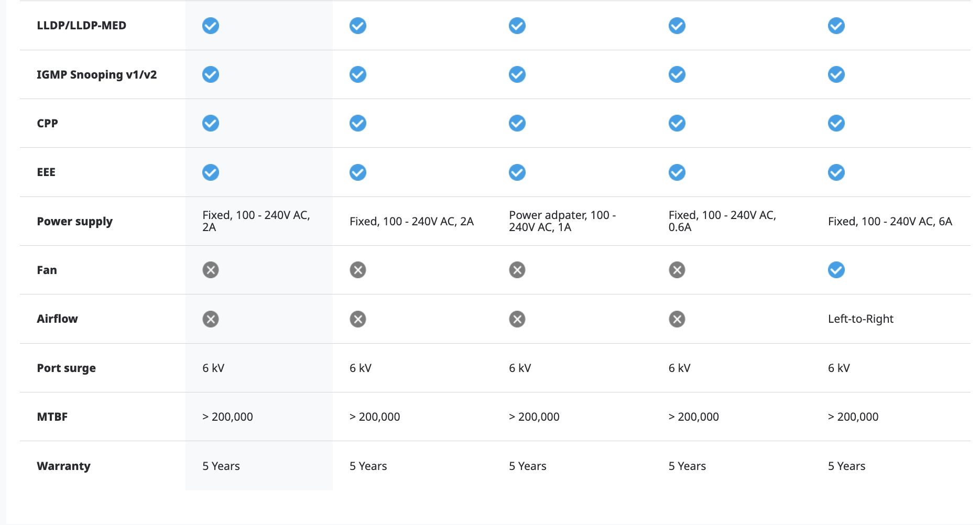Click the Fan gray X icon in the highlighted column

coord(211,270)
